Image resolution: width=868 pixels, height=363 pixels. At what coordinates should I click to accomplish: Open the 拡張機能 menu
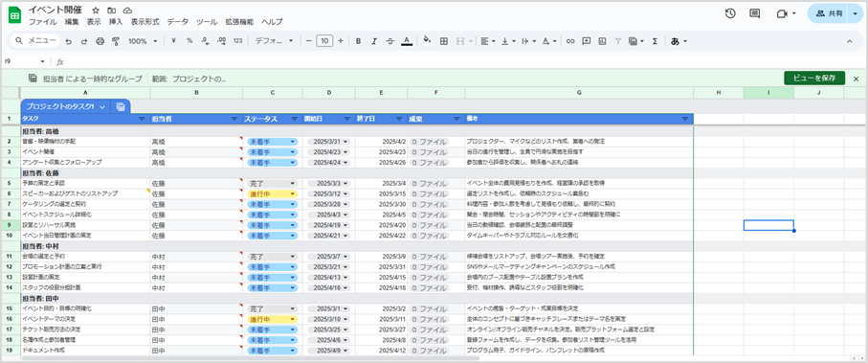239,22
